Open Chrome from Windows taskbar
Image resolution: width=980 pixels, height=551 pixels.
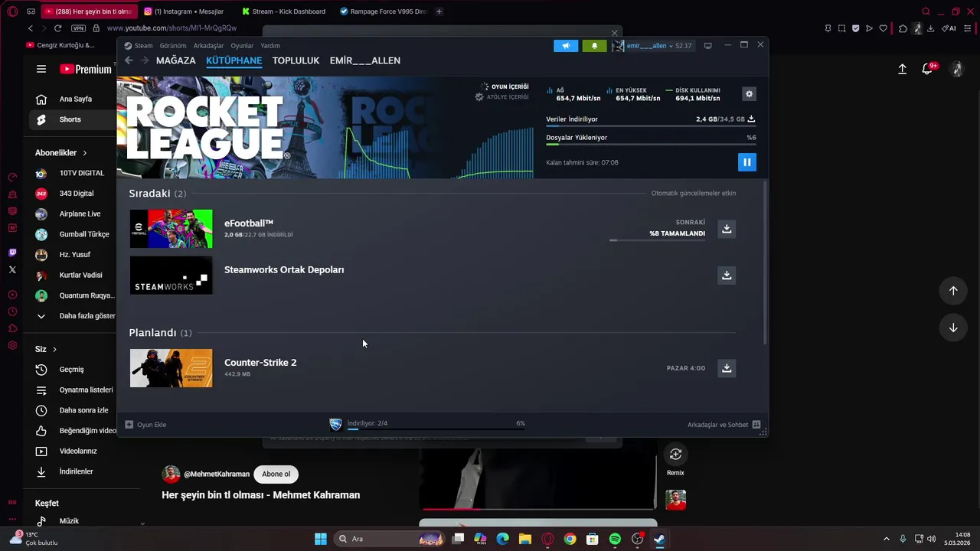pos(570,539)
